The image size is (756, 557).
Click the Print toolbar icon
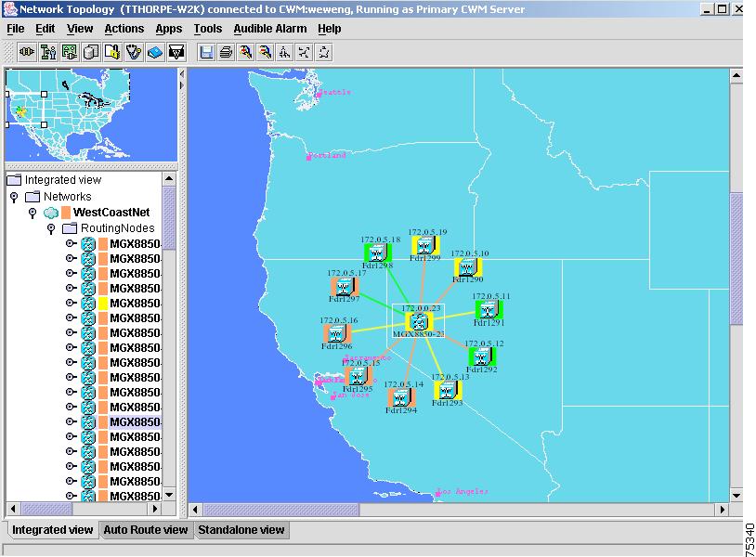pyautogui.click(x=226, y=52)
